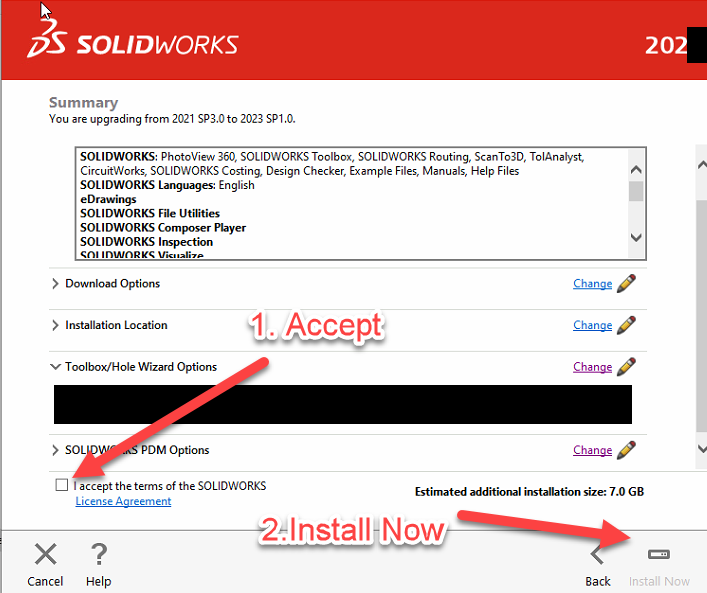Collapse Toolbox/Hole Wizard Options section

(55, 367)
